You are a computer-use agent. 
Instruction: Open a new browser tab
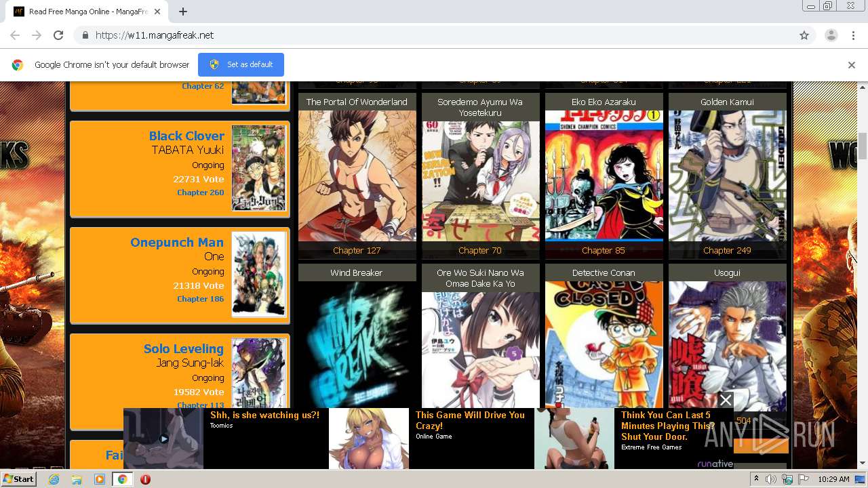coord(183,12)
